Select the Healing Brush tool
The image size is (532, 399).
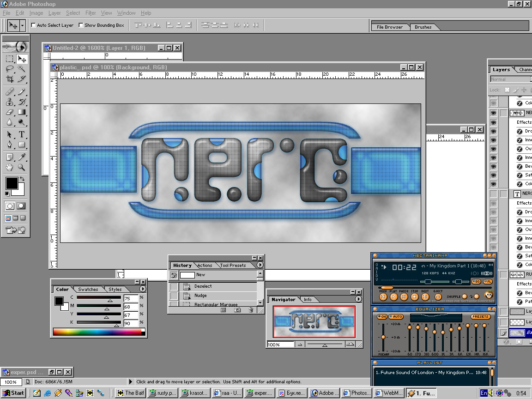coord(10,91)
